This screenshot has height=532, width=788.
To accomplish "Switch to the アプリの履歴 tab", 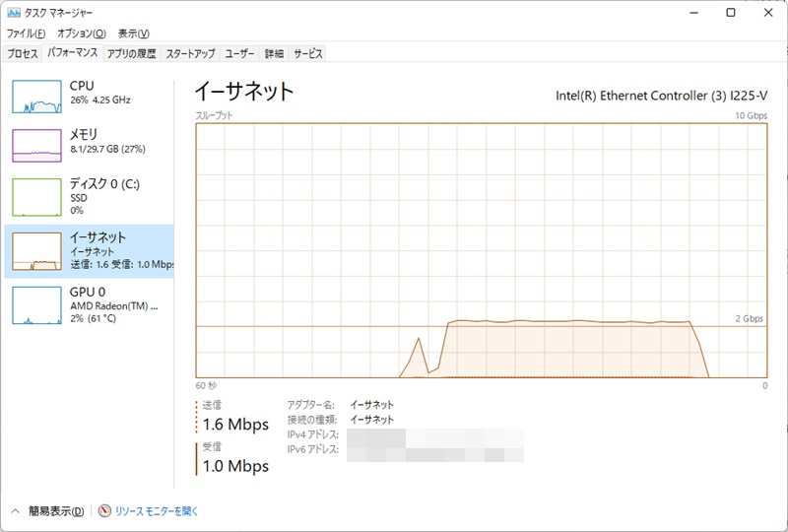I will pos(132,53).
